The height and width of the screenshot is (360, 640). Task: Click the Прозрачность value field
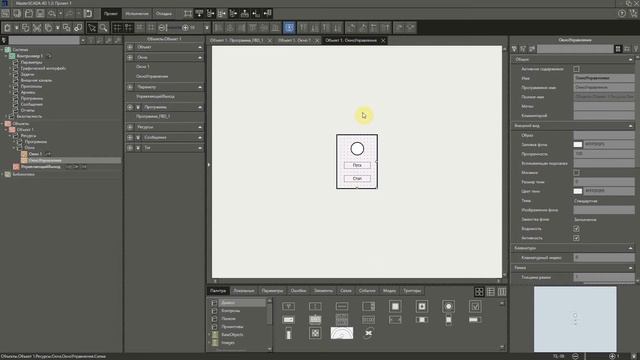click(x=604, y=154)
